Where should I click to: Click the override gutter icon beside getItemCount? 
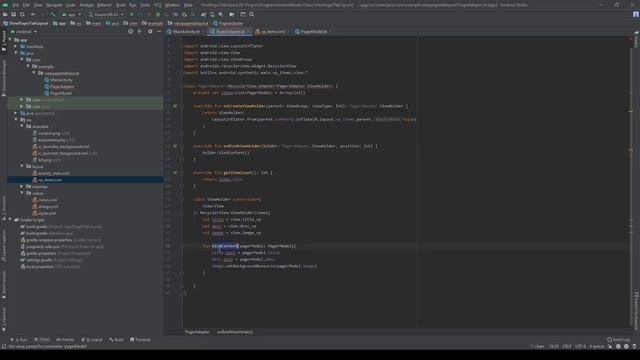[x=175, y=172]
